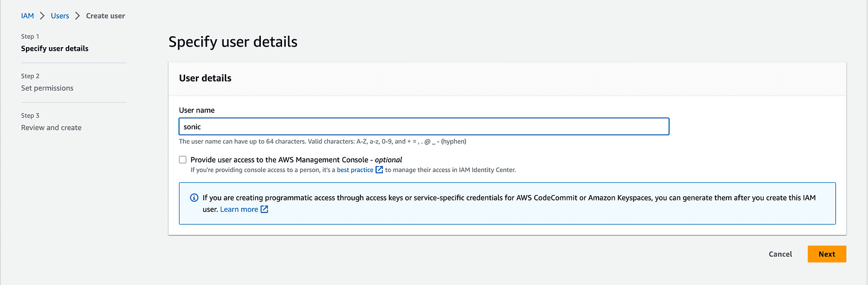Click the info icon in the blue notice
Image resolution: width=868 pixels, height=285 pixels.
click(194, 197)
